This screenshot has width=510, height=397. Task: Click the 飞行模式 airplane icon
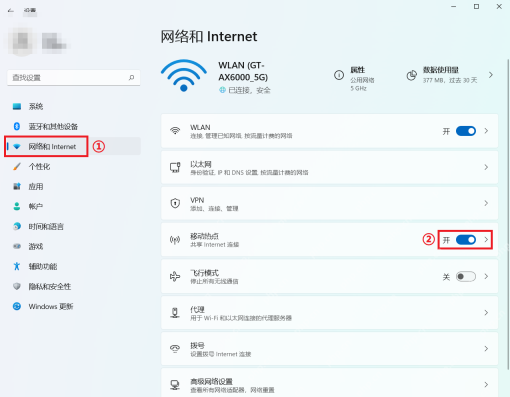[175, 276]
